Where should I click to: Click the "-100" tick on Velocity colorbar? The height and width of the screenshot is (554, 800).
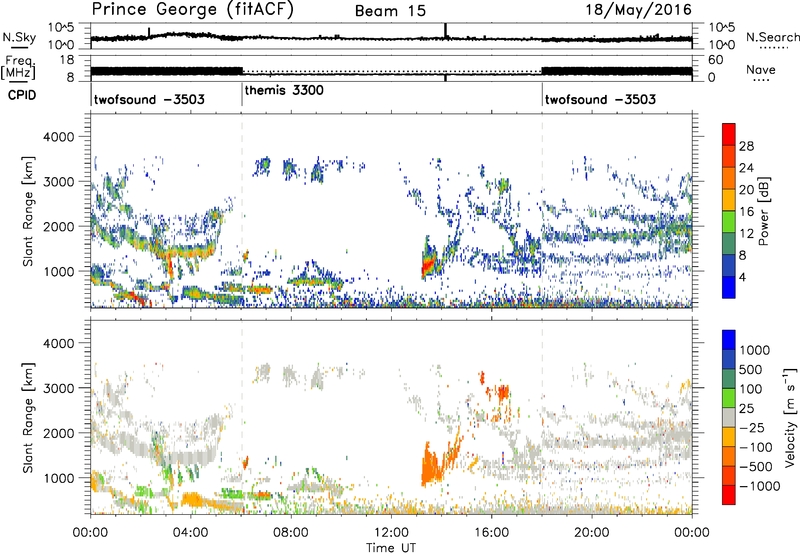(756, 447)
